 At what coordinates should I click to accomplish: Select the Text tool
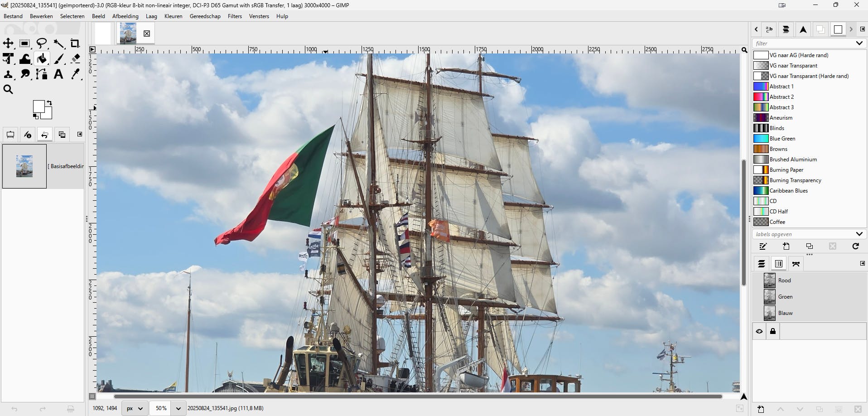(58, 74)
